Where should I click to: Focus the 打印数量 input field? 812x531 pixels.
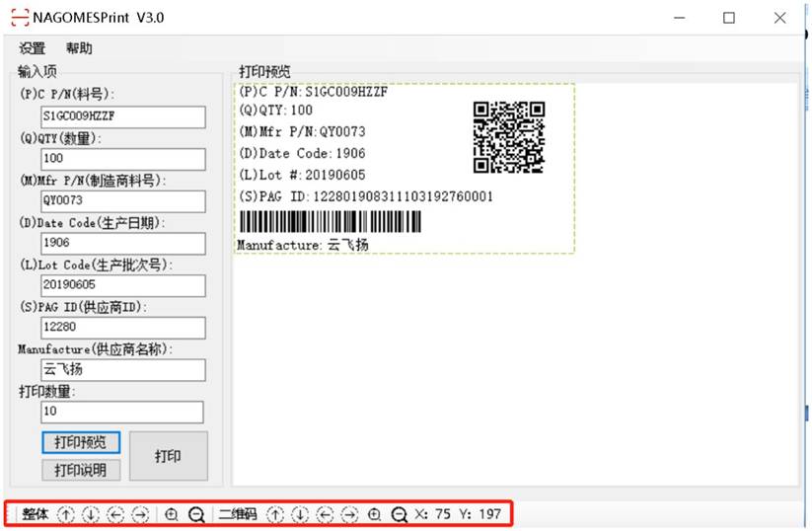click(122, 413)
